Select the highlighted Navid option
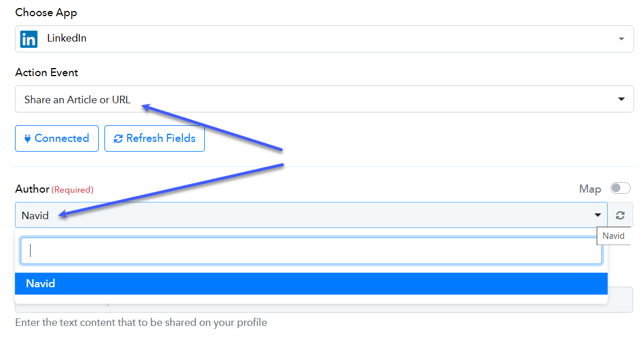 click(311, 283)
